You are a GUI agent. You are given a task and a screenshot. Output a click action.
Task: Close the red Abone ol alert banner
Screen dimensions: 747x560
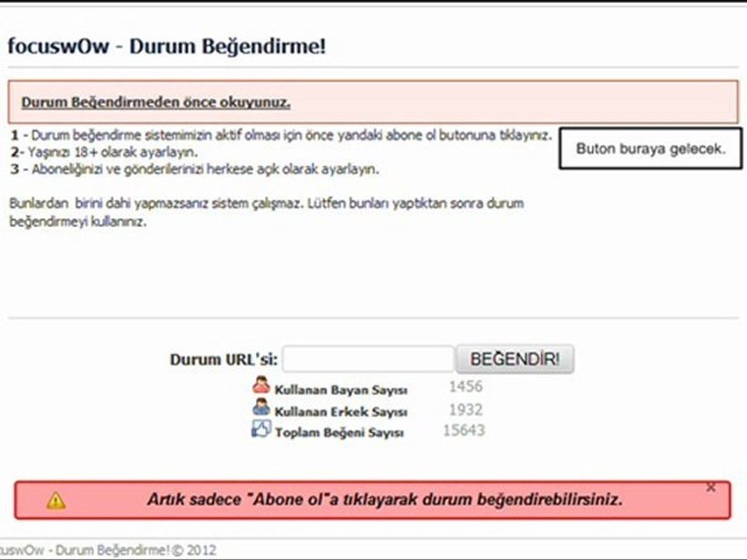click(710, 487)
